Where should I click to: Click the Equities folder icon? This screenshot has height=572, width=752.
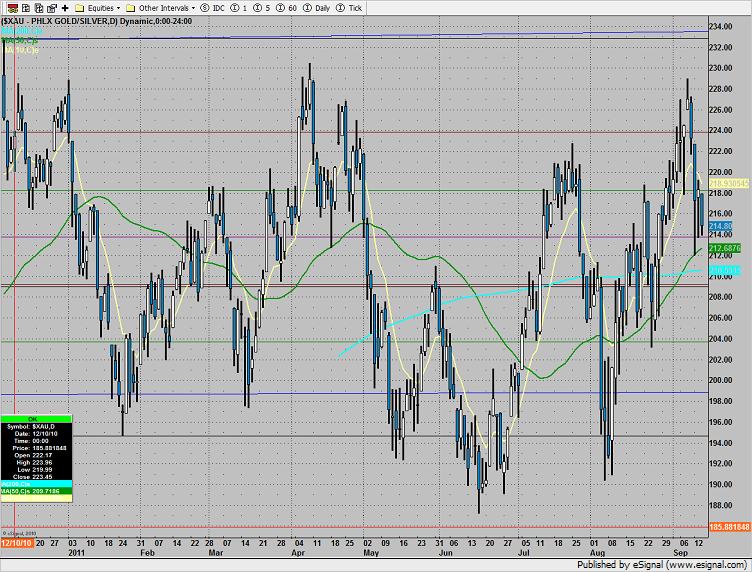click(x=80, y=8)
